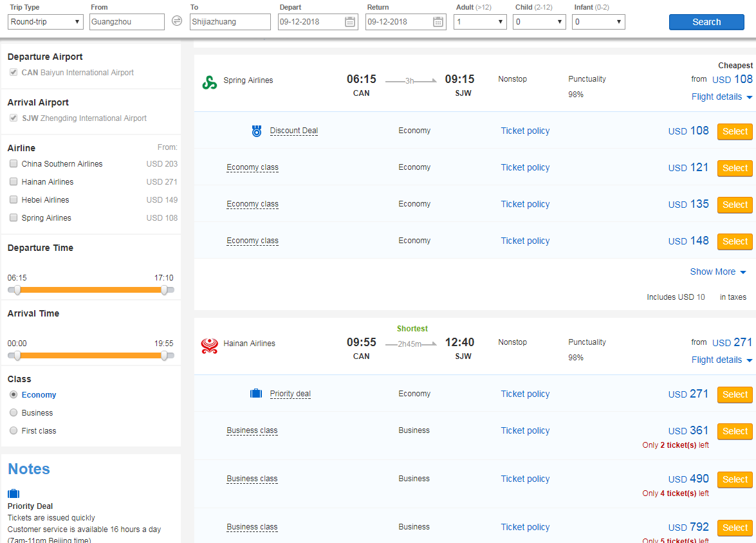Screen dimensions: 756x543
Task: Select the Economy class radio button
Action: (x=14, y=394)
